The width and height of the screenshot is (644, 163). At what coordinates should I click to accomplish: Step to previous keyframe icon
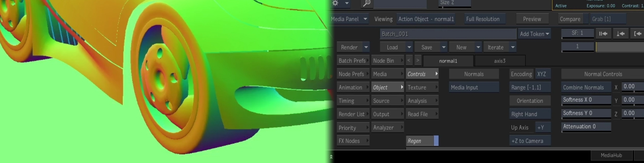[621, 34]
